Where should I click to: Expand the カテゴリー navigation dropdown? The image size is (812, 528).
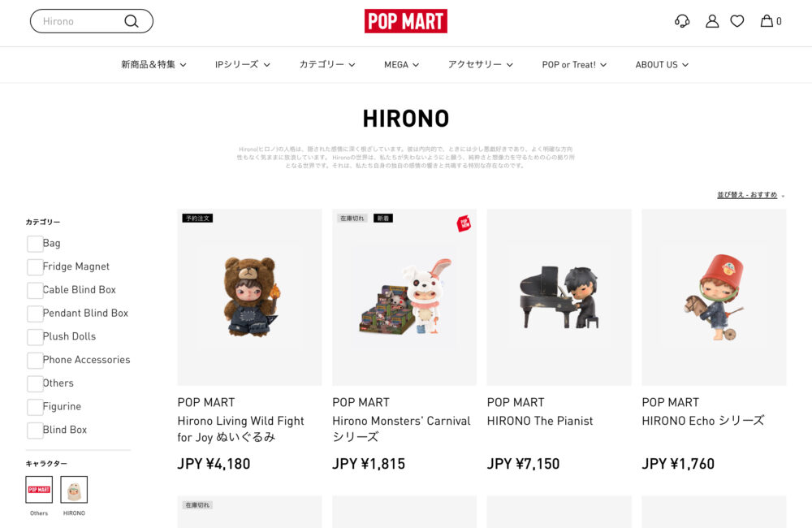327,65
